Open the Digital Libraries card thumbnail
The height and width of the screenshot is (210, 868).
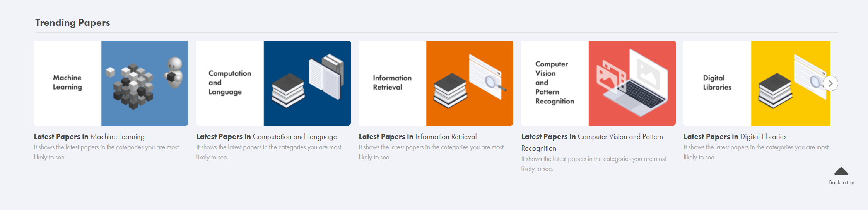click(757, 83)
